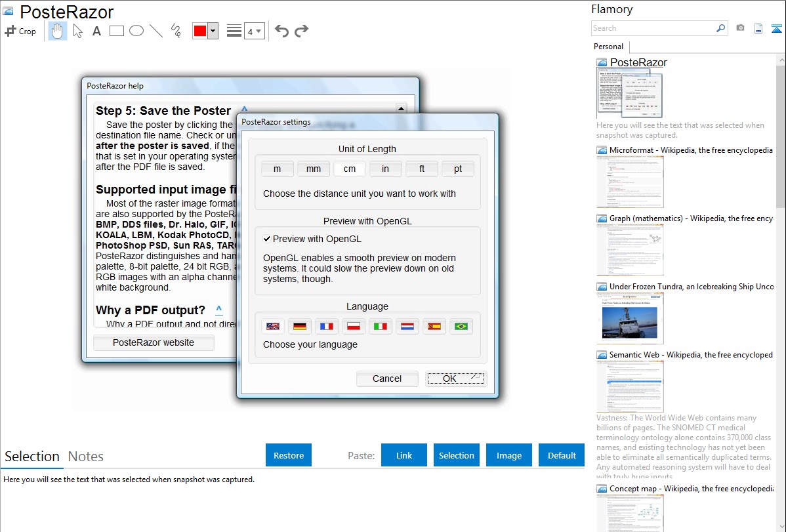This screenshot has width=786, height=532.
Task: Click the Restore button
Action: [289, 455]
